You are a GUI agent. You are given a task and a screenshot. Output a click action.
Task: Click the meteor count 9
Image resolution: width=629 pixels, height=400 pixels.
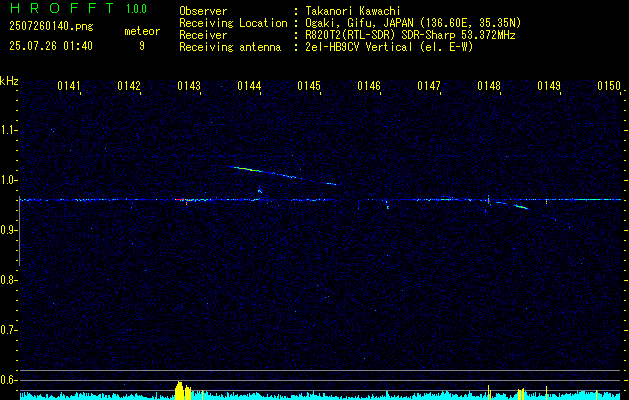click(x=142, y=46)
